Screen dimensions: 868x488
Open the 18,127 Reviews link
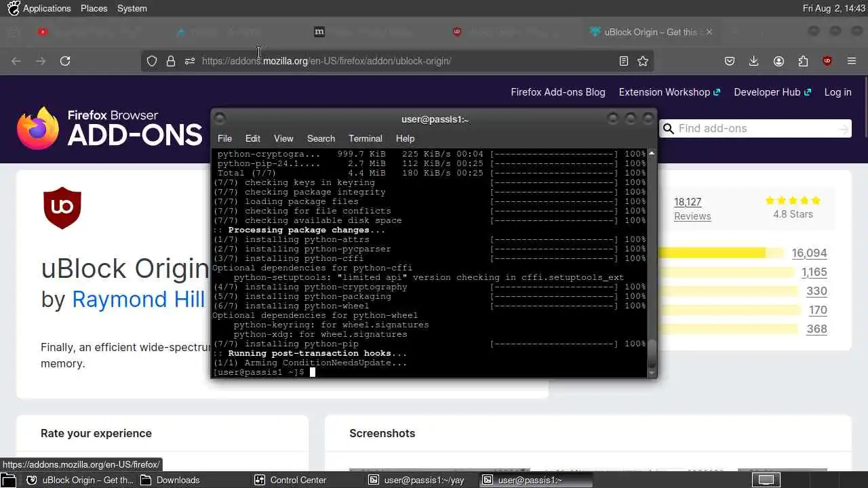[692, 209]
